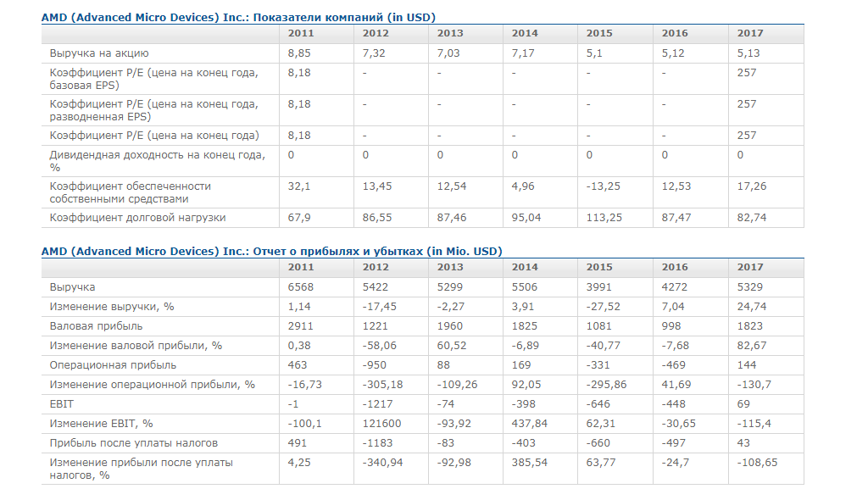Click the EBIT value 69 for 2017
The width and height of the screenshot is (868, 500).
[743, 404]
